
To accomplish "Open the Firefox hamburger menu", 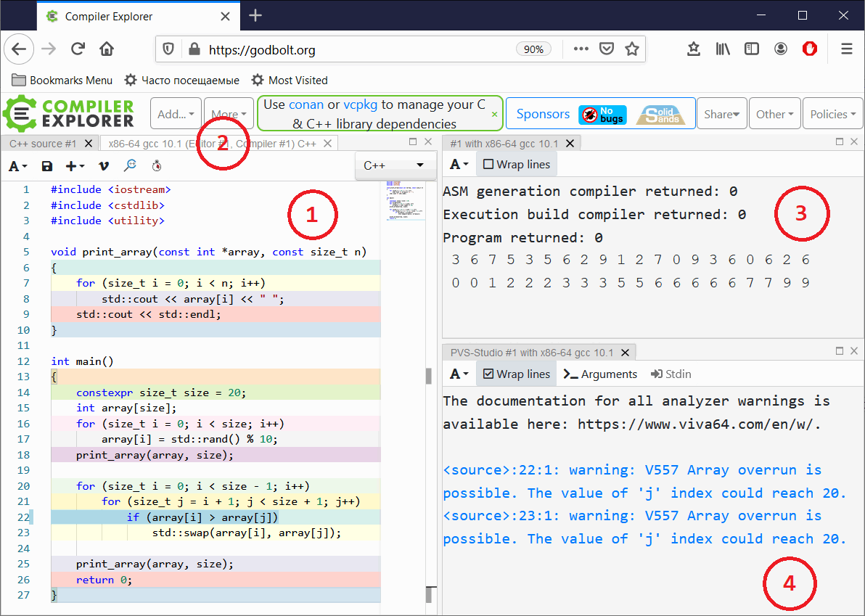I will (x=846, y=49).
